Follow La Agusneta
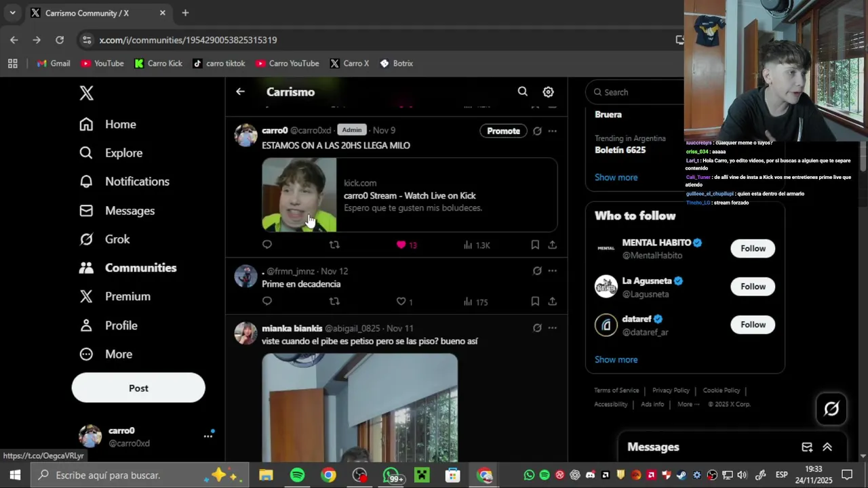The height and width of the screenshot is (488, 868). [753, 287]
